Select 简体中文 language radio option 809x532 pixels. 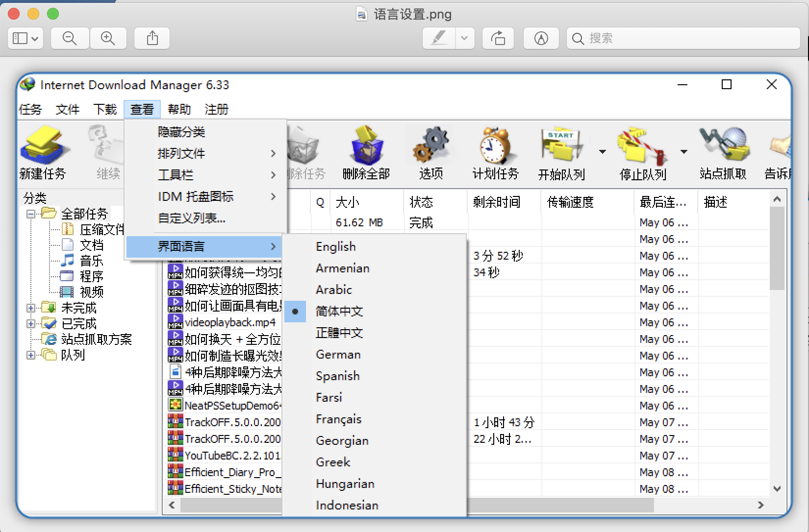point(295,311)
